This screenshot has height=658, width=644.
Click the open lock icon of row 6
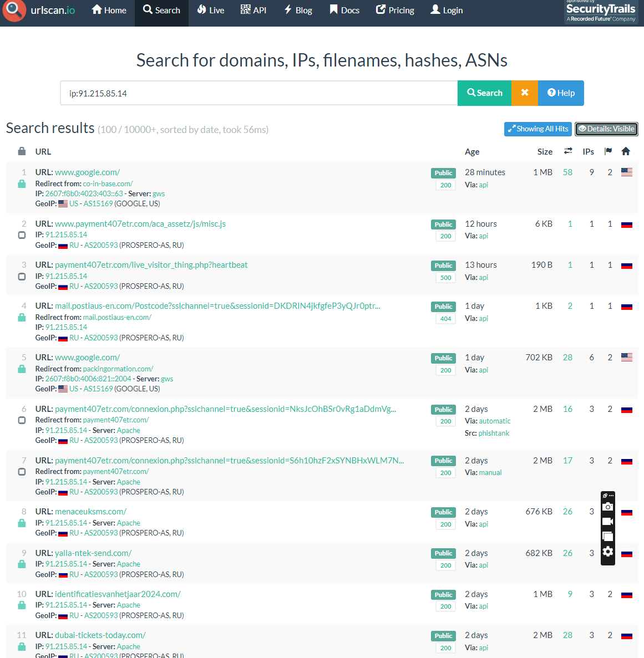[x=22, y=420]
